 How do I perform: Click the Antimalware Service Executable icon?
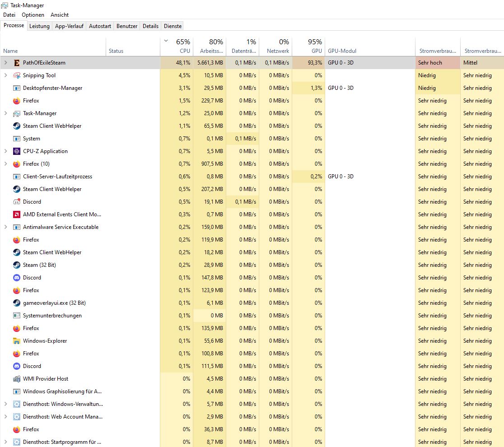pos(17,227)
